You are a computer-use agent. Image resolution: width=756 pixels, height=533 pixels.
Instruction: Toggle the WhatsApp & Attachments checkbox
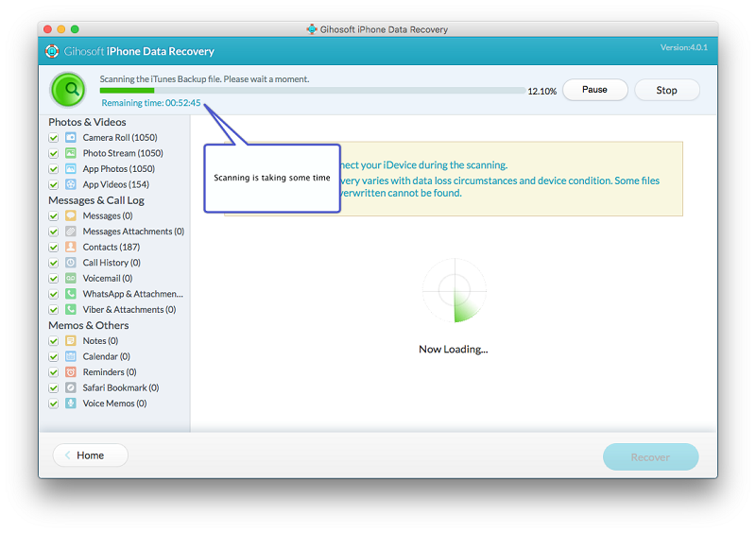point(54,294)
